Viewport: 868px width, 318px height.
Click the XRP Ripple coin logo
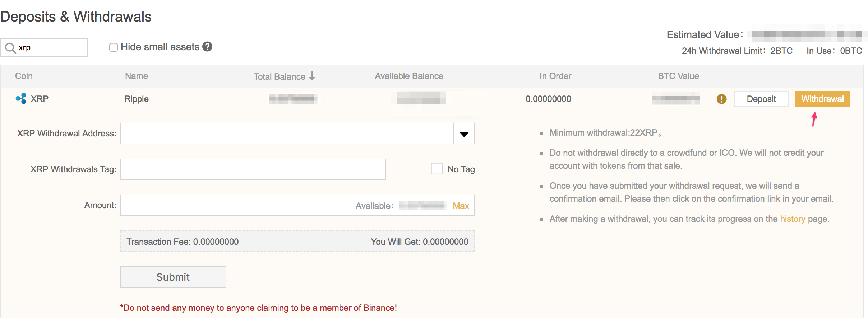[21, 99]
